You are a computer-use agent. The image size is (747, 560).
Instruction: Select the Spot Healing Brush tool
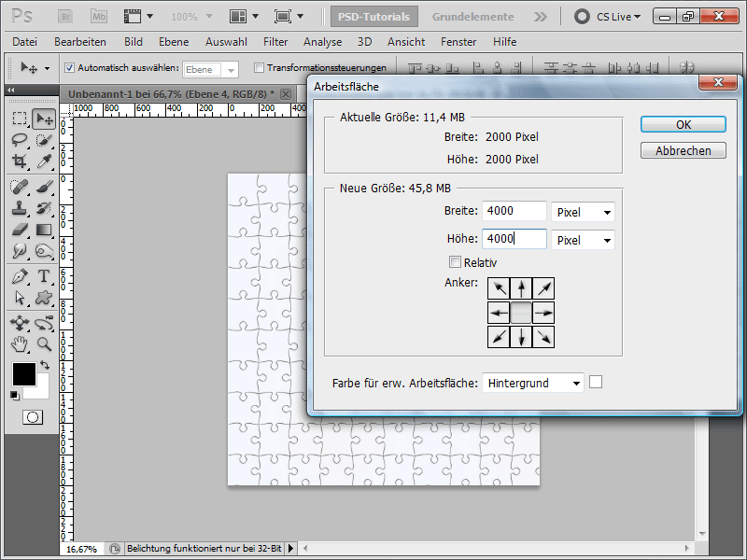point(19,187)
